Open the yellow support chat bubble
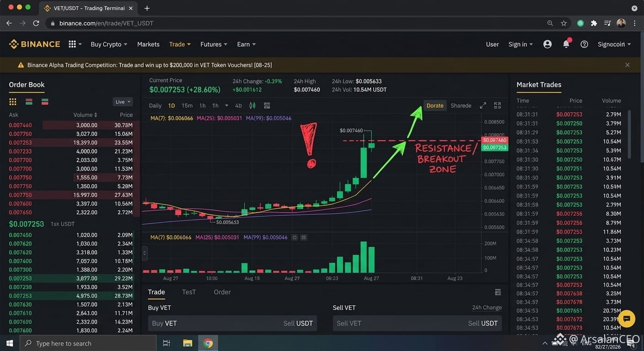 click(627, 319)
